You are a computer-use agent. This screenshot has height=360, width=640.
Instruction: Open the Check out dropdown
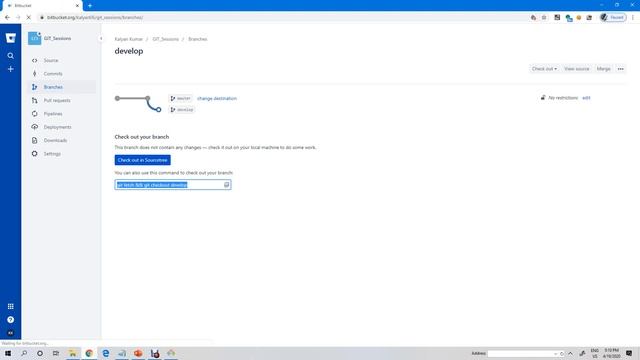point(544,69)
